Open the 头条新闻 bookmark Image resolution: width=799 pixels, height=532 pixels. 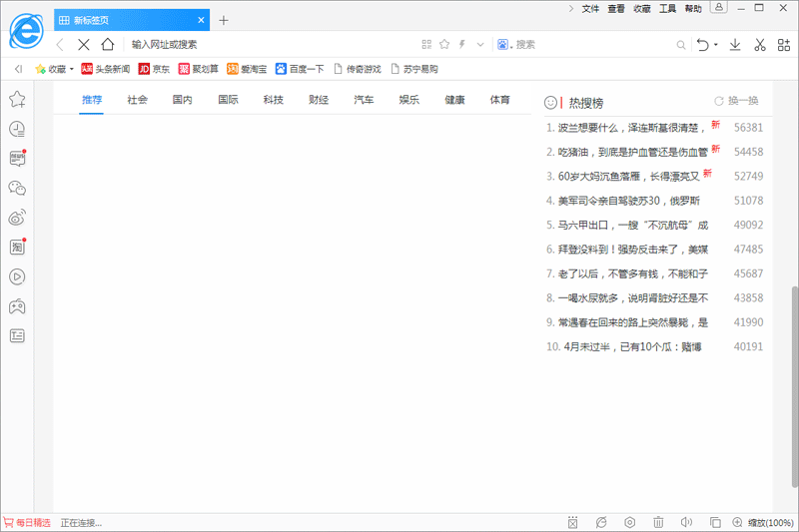point(106,69)
